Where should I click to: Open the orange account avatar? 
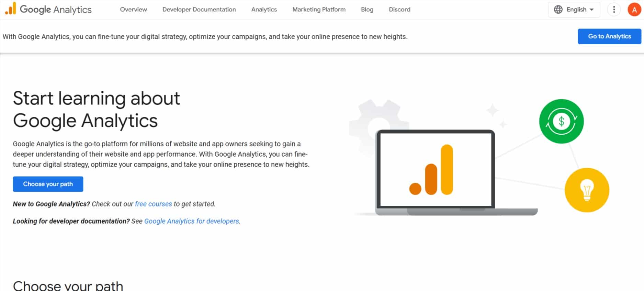[634, 10]
